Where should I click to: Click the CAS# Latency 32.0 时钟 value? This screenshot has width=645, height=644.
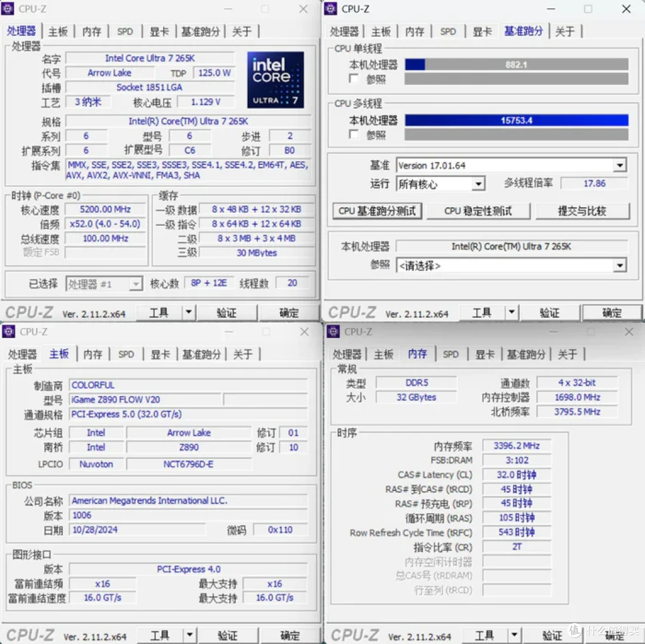[x=517, y=475]
